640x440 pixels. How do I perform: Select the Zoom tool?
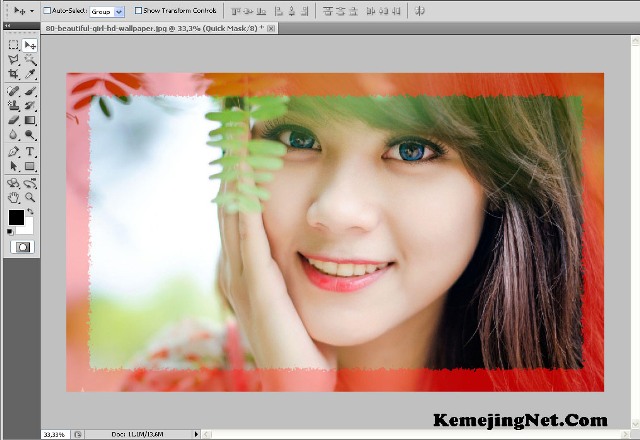pos(30,198)
